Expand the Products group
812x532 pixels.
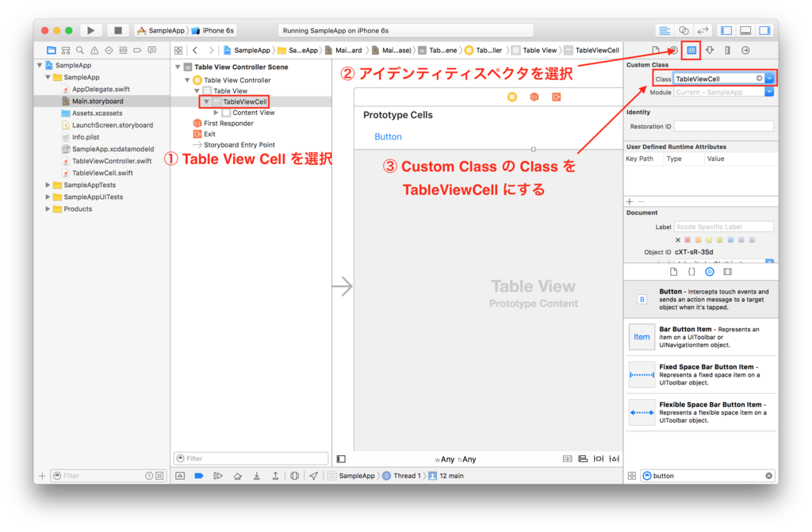click(48, 209)
